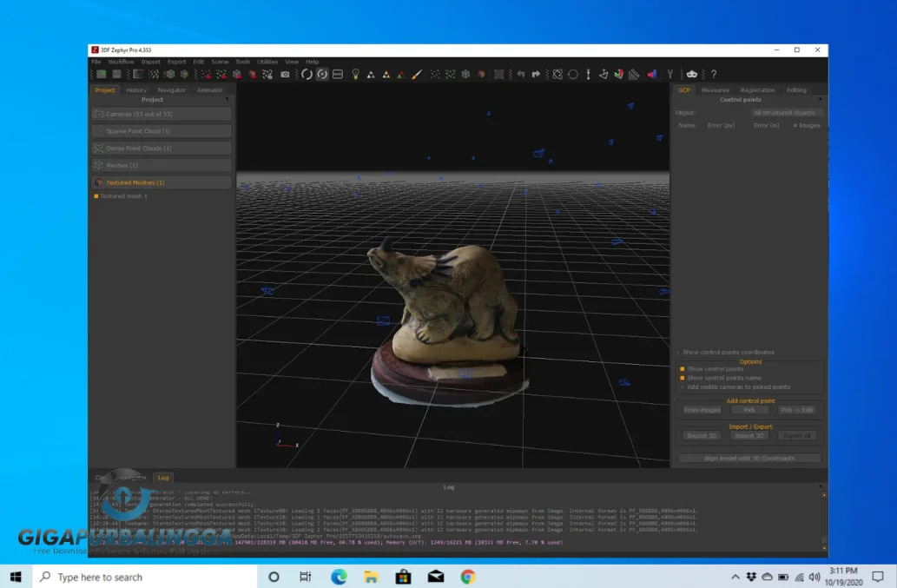This screenshot has height=588, width=897.
Task: Toggle Show control points name checkbox
Action: [x=682, y=378]
